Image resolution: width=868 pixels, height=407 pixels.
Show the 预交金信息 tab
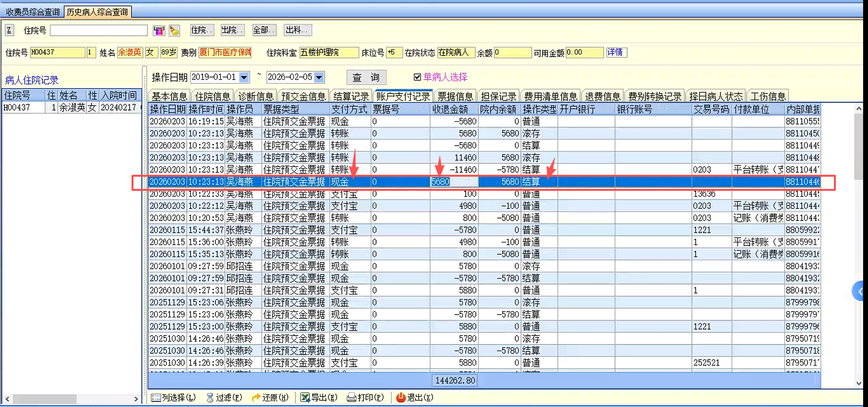(303, 96)
